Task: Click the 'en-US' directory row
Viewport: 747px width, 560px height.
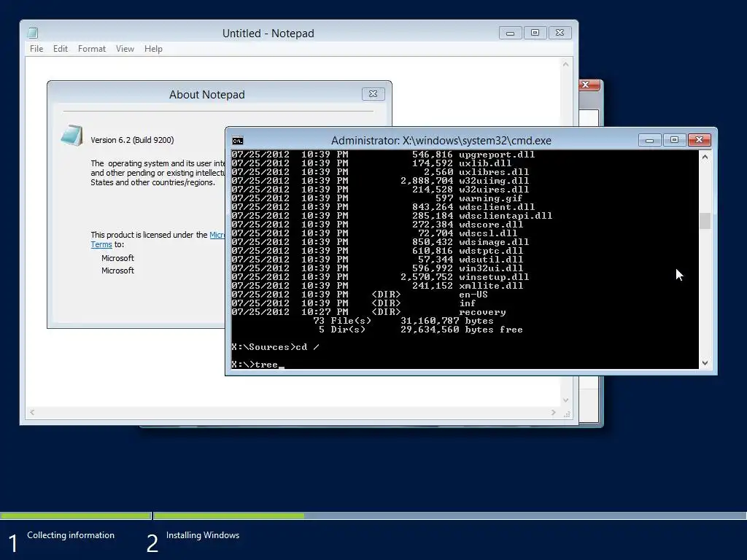Action: (360, 295)
